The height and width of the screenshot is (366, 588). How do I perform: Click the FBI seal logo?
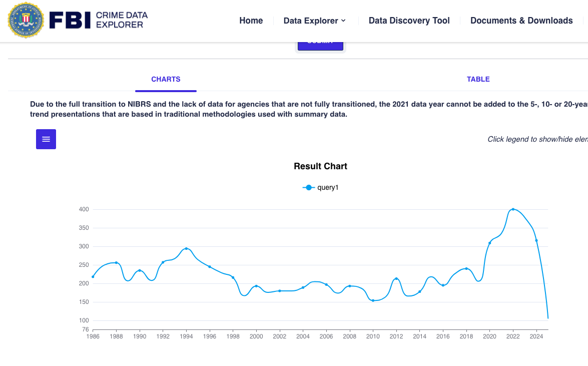click(x=26, y=20)
